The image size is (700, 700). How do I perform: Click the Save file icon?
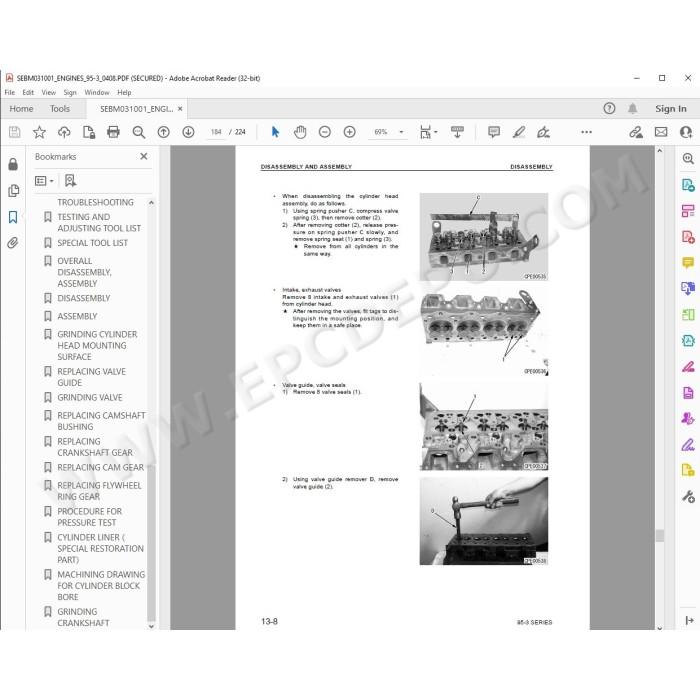(14, 132)
